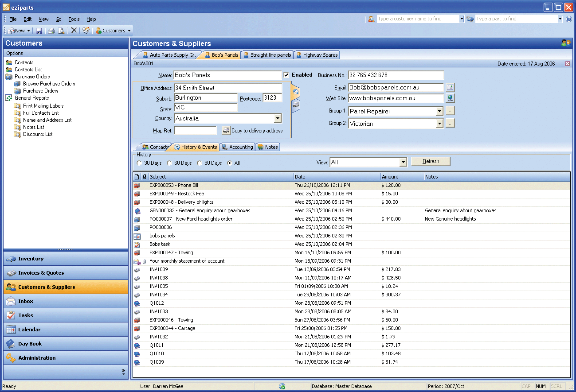Switch to Straight line panels tab
This screenshot has height=392, width=576.
[267, 55]
